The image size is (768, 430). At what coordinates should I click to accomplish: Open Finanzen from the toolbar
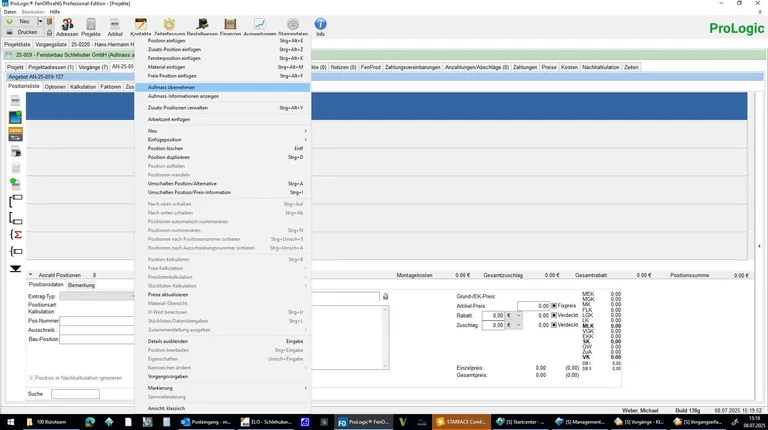click(230, 25)
